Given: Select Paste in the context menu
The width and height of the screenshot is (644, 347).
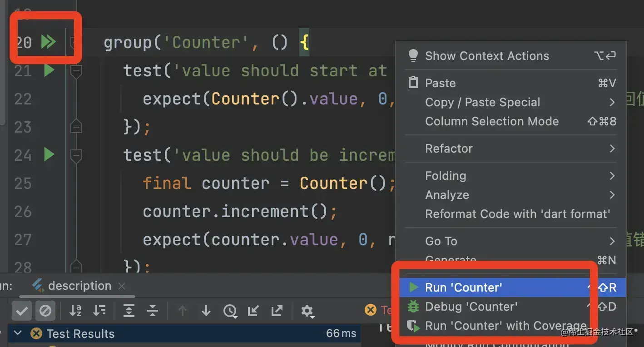Looking at the screenshot, I should [x=512, y=83].
